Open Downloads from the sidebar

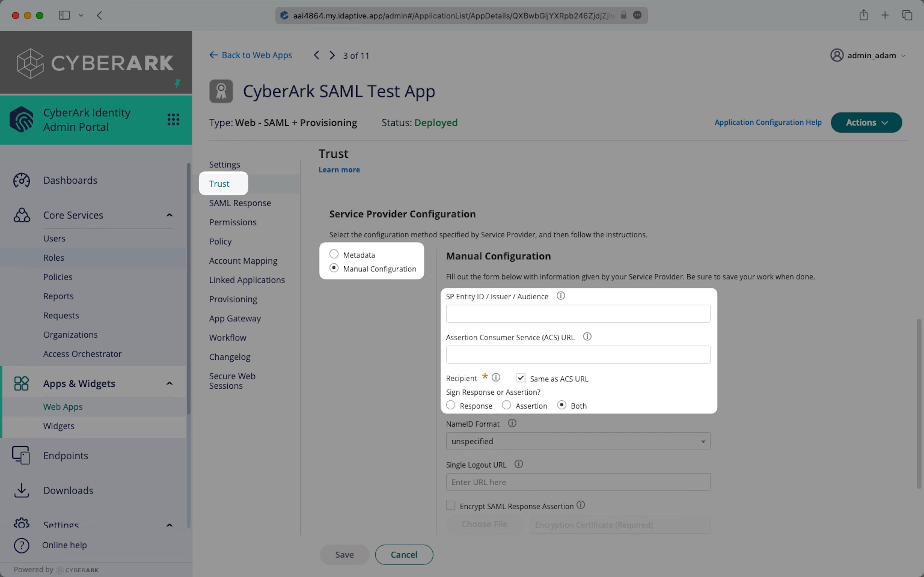coord(68,490)
